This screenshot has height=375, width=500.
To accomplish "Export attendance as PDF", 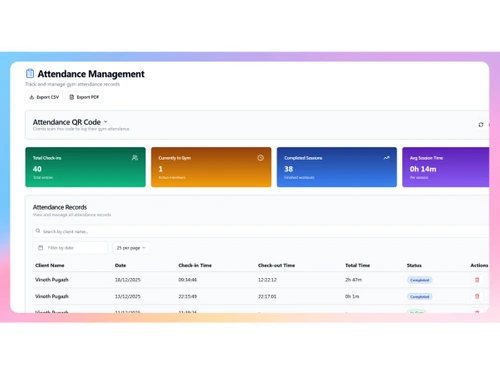I will tap(84, 97).
